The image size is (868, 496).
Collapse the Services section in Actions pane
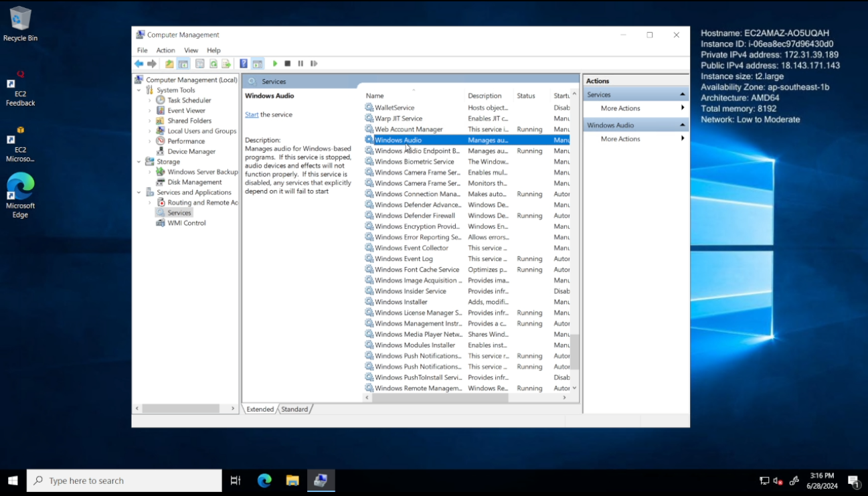pos(683,94)
